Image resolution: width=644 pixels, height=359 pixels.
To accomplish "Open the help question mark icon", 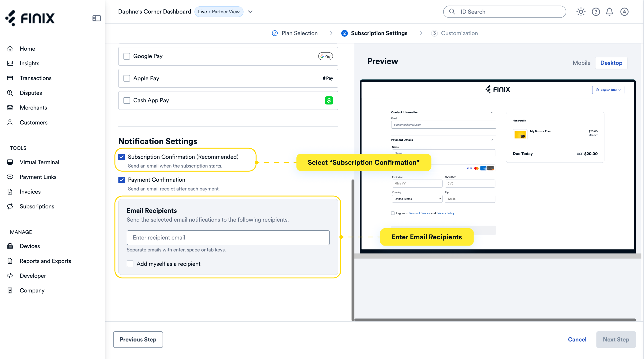I will 596,12.
